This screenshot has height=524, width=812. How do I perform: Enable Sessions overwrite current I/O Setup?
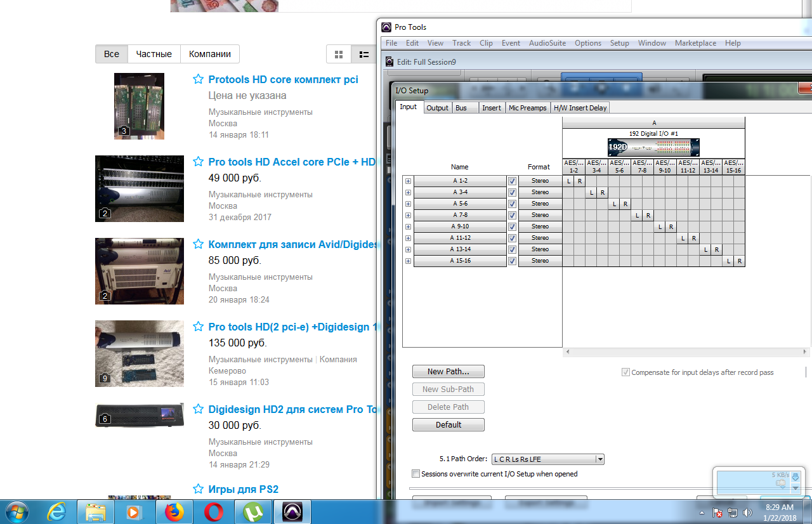click(416, 473)
